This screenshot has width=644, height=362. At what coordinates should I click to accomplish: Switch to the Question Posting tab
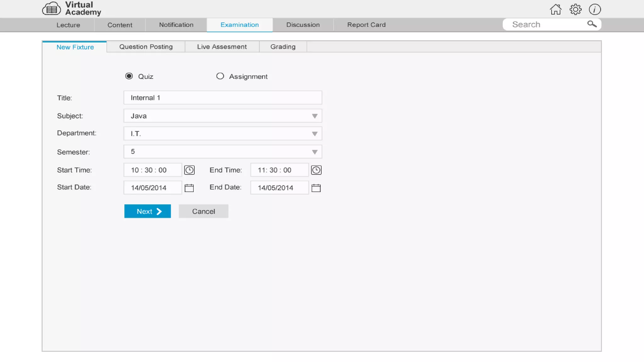[146, 47]
